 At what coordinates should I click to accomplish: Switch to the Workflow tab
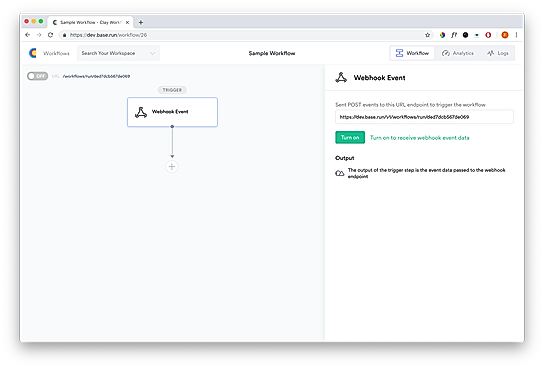(x=412, y=53)
